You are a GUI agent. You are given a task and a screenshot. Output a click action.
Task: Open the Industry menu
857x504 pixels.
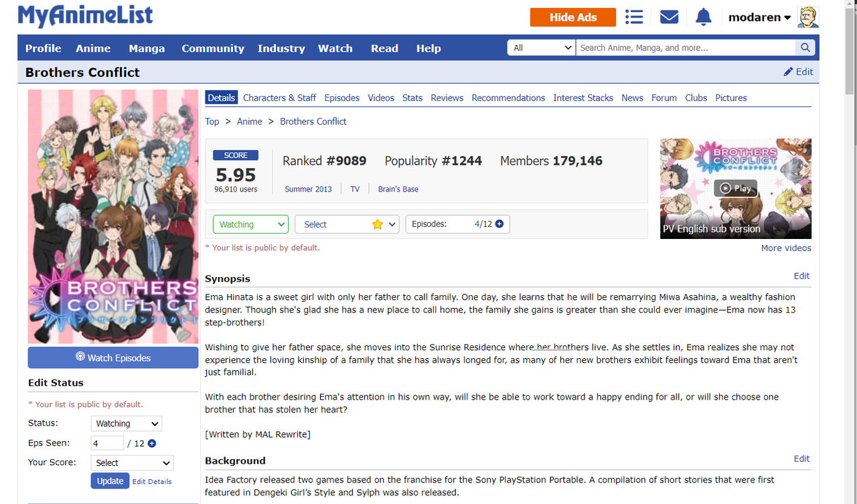coord(281,48)
